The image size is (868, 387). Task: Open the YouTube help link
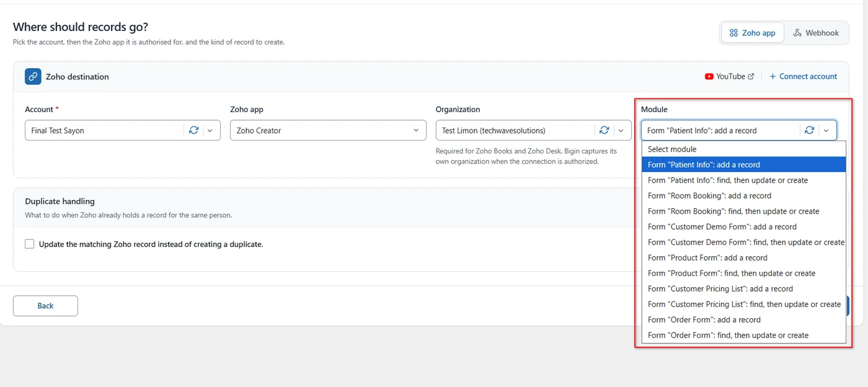730,77
